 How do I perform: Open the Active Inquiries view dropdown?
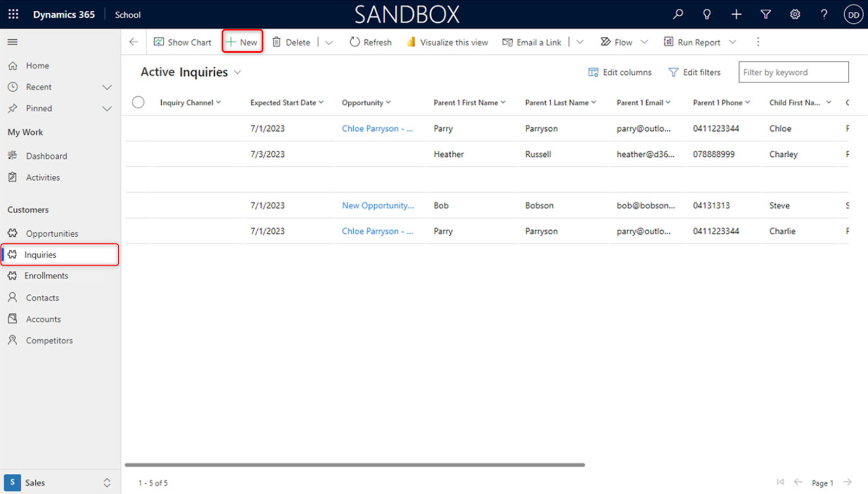tap(238, 72)
